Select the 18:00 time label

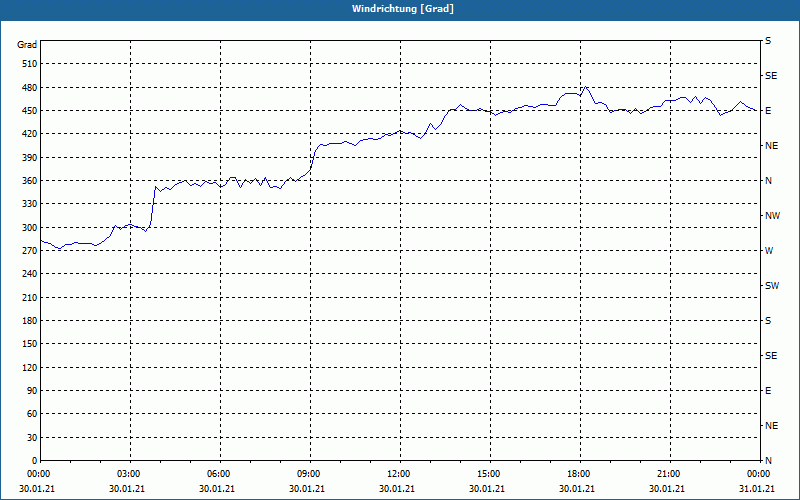(x=579, y=474)
